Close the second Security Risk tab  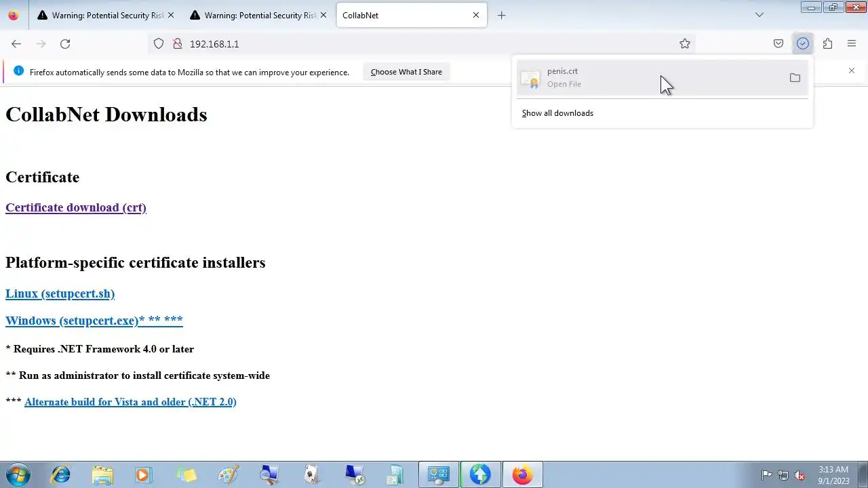click(323, 15)
